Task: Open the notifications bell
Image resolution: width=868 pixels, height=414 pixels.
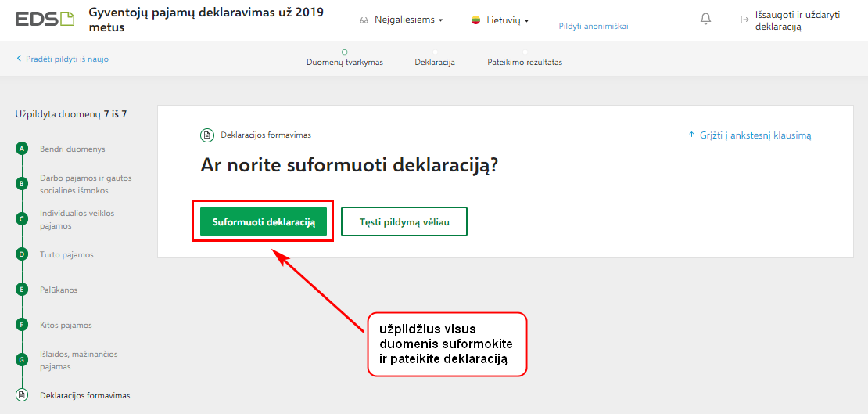Action: [x=705, y=20]
